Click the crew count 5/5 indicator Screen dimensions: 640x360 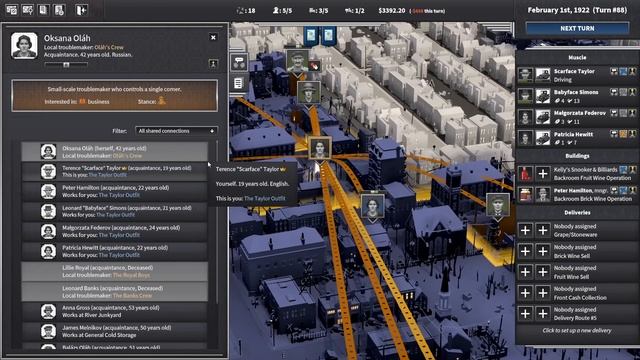point(282,11)
